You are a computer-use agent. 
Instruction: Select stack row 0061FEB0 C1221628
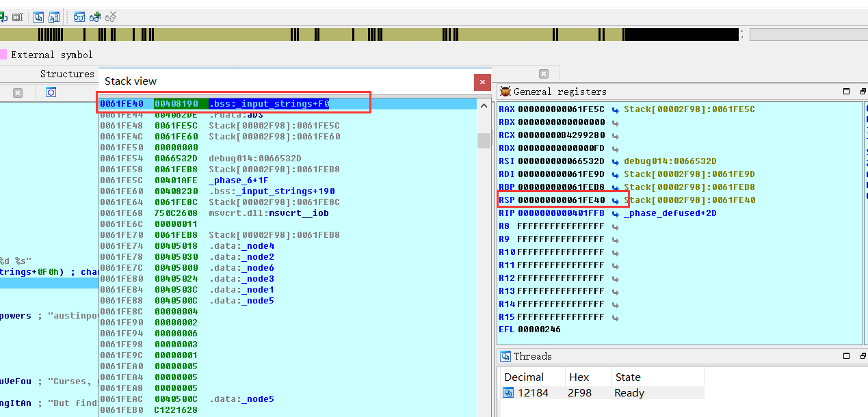[287, 410]
